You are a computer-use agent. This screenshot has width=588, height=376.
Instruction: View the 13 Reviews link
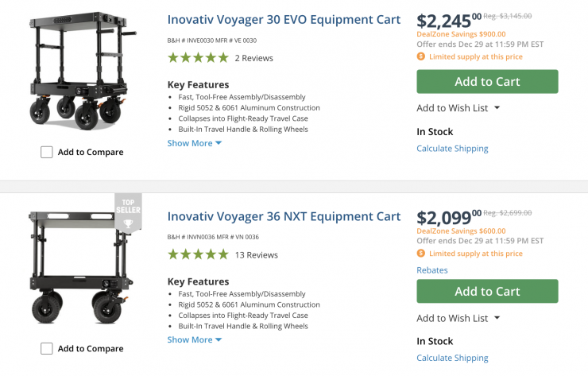(257, 255)
